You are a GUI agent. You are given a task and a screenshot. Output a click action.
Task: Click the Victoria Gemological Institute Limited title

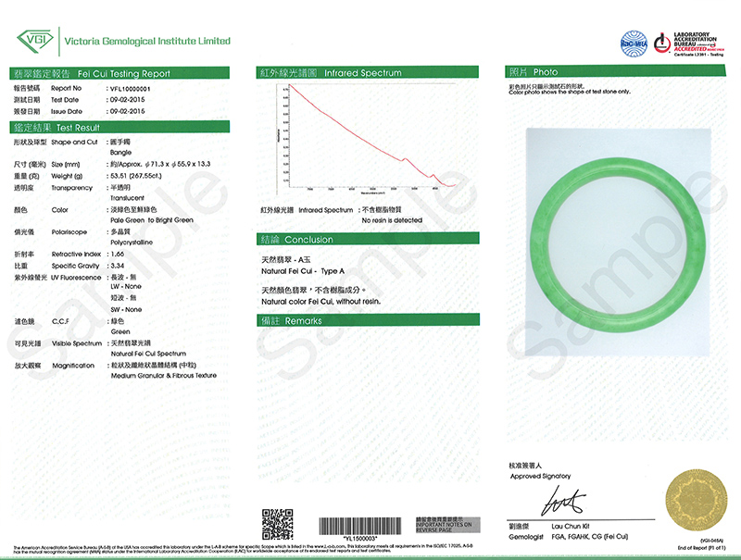click(146, 42)
